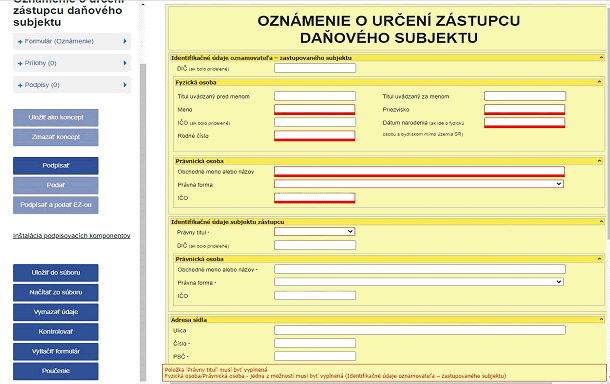Image resolution: width=610 pixels, height=384 pixels.
Task: Expand the Prílohy (0) sidebar section
Action: 72,63
